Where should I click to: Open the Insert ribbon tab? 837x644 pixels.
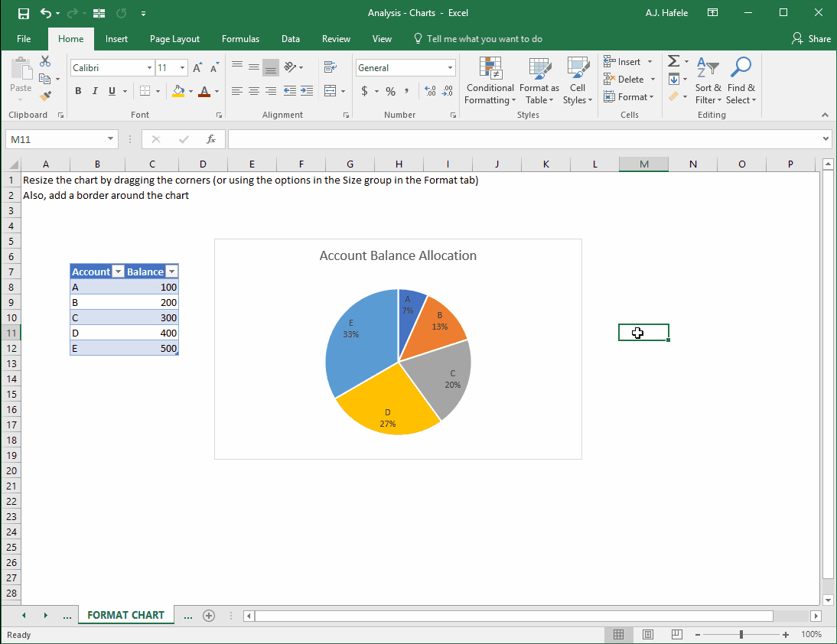116,39
